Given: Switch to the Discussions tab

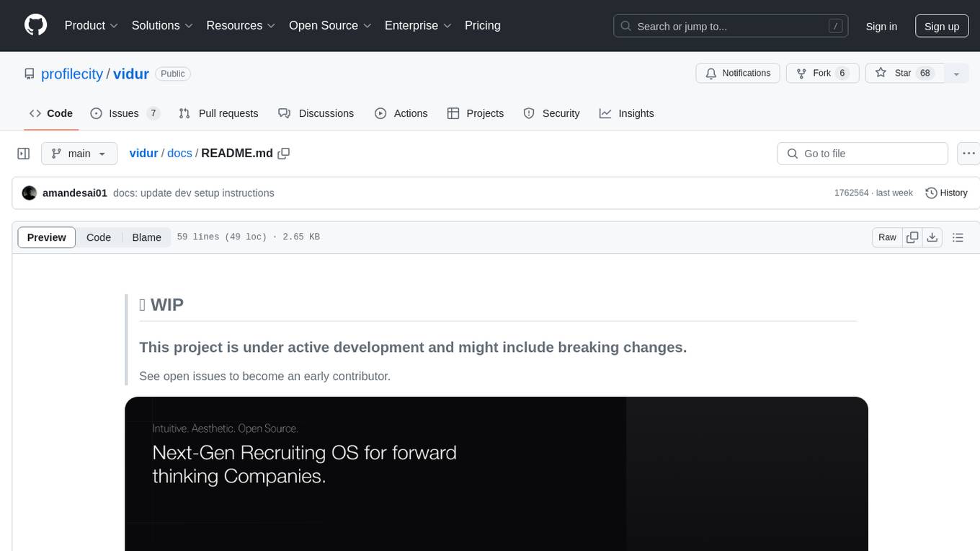Looking at the screenshot, I should (x=316, y=113).
